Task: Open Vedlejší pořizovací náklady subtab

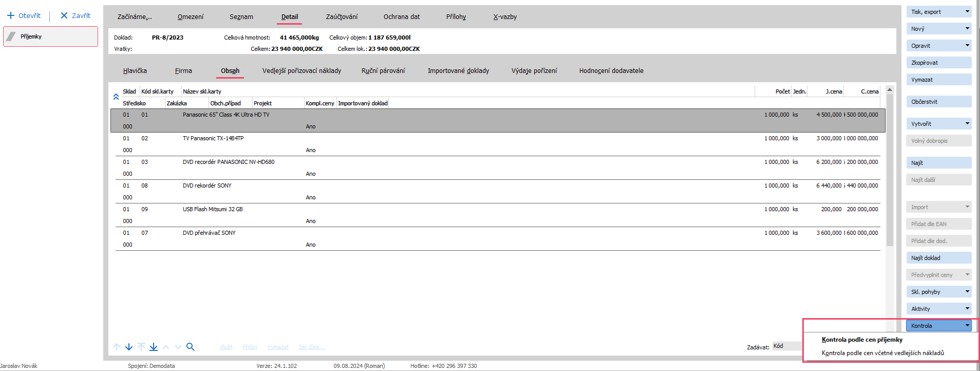Action: [x=301, y=71]
